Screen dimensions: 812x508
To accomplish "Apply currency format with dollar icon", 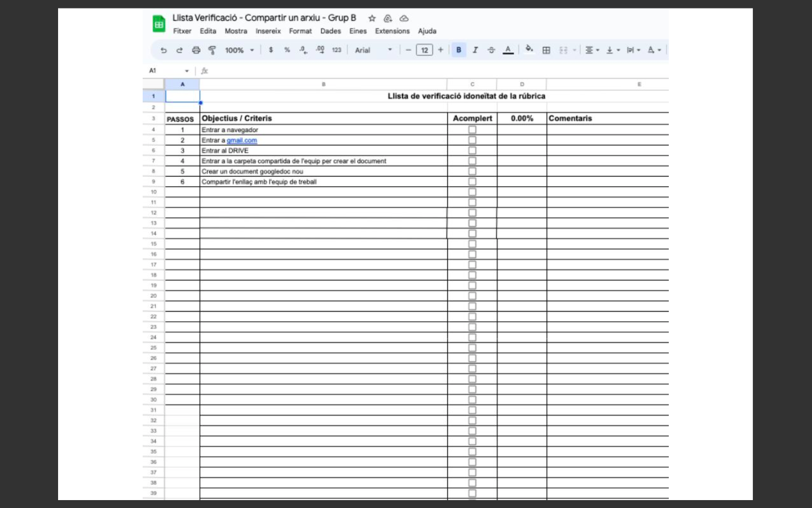I will click(272, 50).
